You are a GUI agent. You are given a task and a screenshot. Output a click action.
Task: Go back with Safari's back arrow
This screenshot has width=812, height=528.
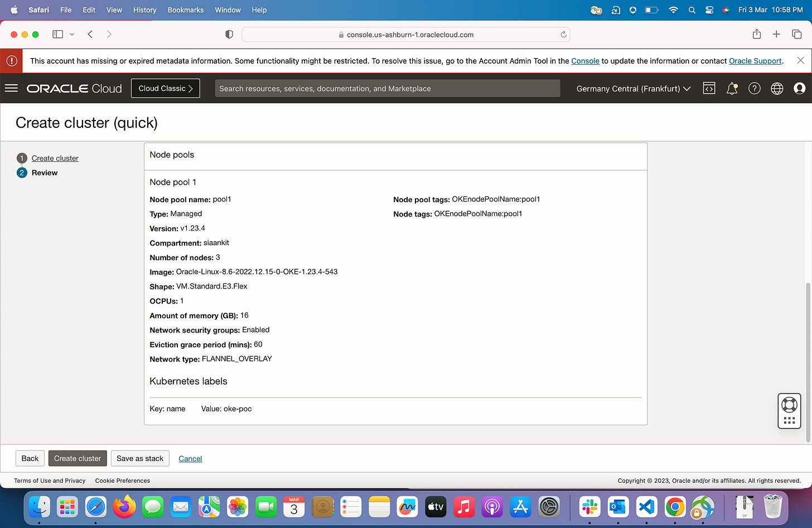click(x=90, y=34)
